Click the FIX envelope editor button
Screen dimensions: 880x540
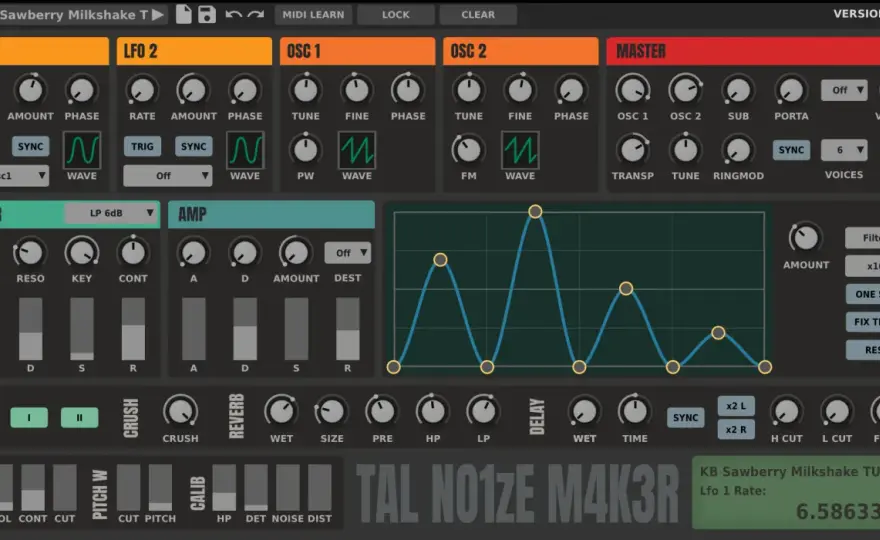(863, 322)
